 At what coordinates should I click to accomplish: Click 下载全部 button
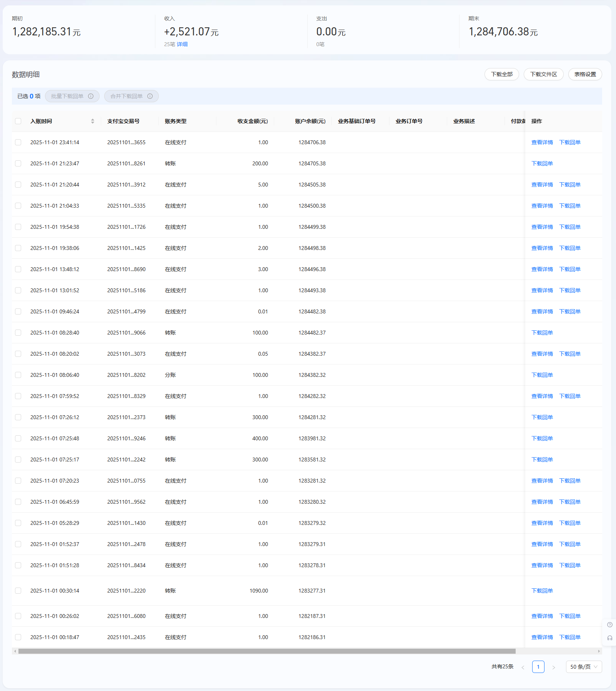pyautogui.click(x=501, y=74)
